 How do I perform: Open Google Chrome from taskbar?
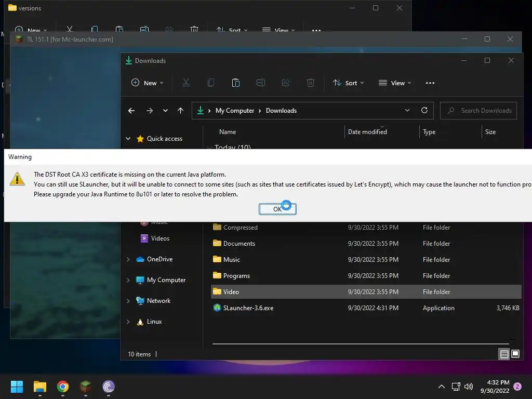click(x=63, y=387)
